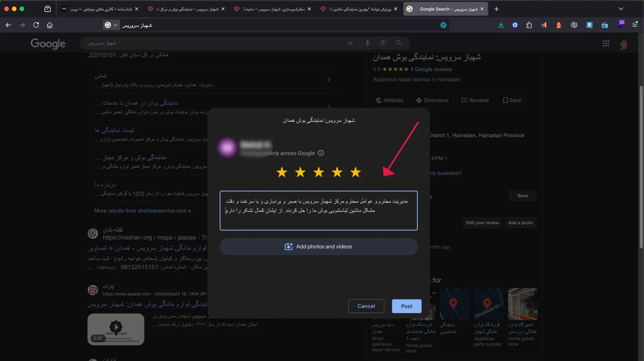Switch to the 'شناسنامه' tab
The height and width of the screenshot is (361, 644).
click(100, 9)
